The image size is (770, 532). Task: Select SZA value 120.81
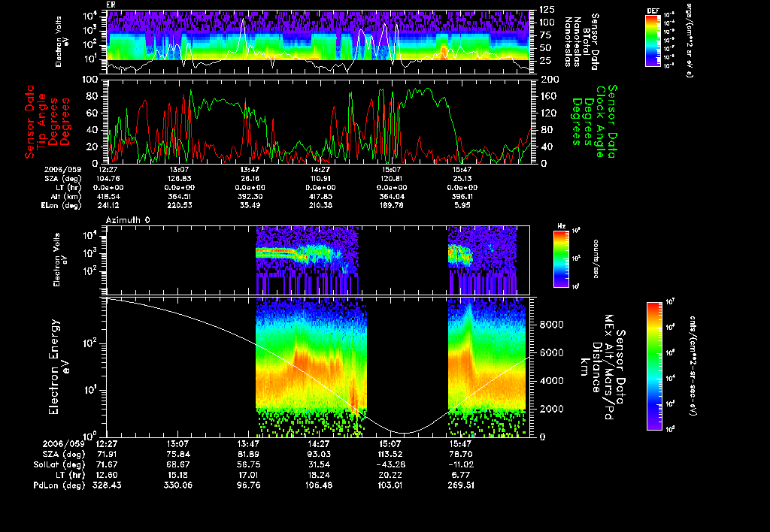coord(391,179)
